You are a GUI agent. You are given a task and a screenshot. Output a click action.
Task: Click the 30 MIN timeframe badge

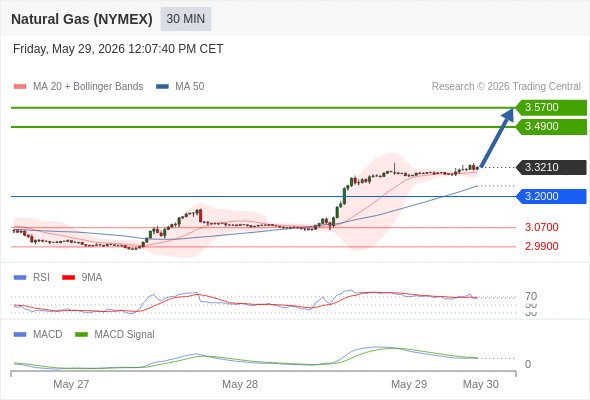coord(186,19)
